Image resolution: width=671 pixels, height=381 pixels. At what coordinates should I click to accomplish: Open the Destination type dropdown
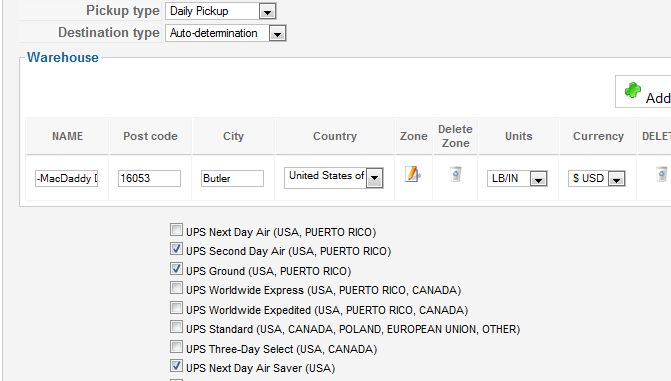[x=226, y=33]
